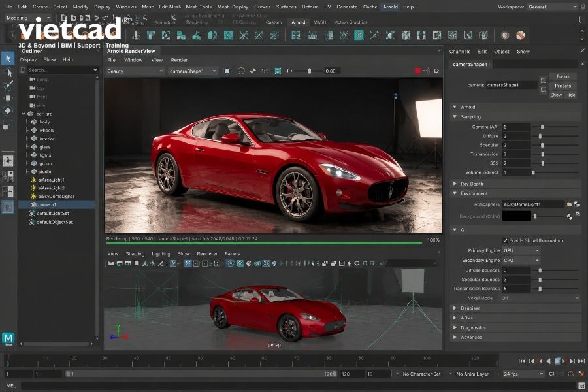Toggle 1:1 zoom in RenderView
This screenshot has width=588, height=392.
coord(265,71)
